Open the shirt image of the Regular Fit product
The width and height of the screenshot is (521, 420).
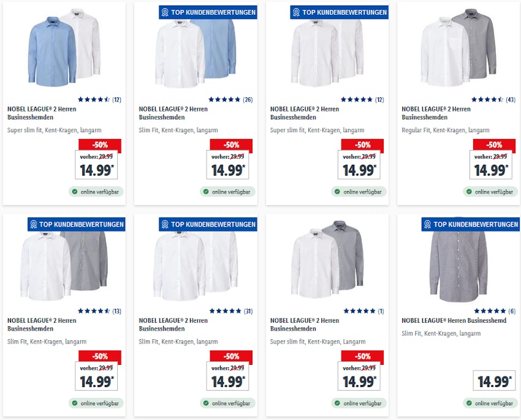point(458,50)
